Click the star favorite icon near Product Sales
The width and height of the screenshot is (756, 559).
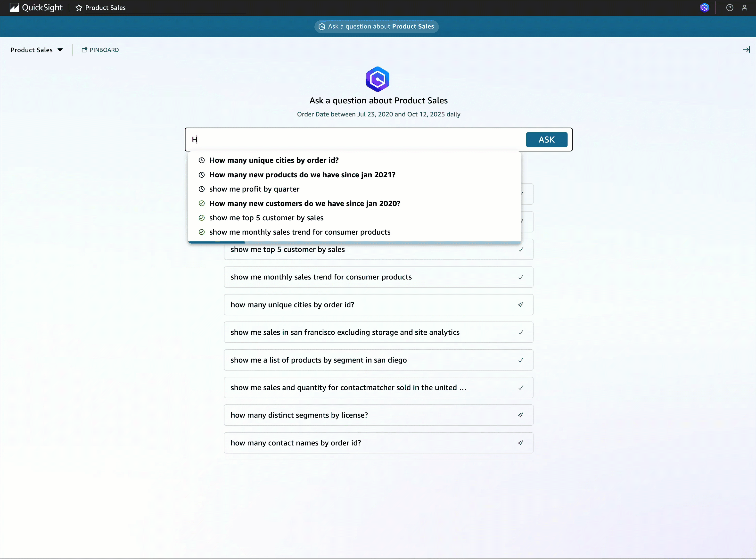click(79, 8)
